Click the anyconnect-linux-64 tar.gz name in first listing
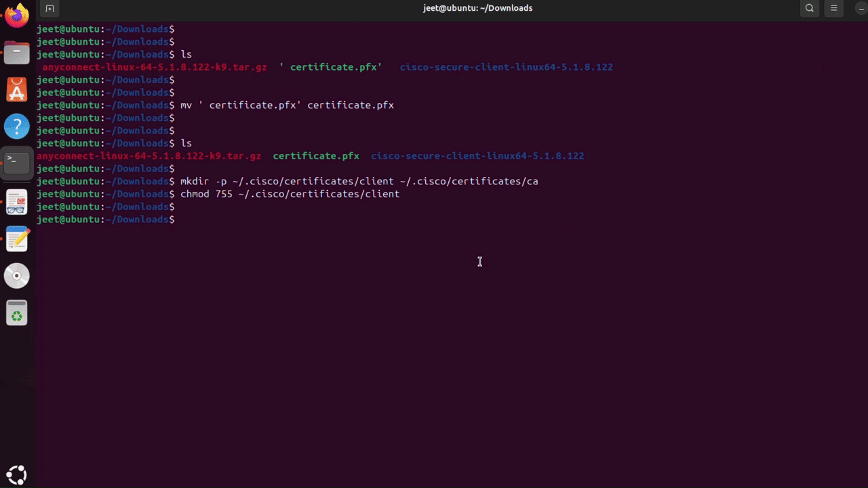 [155, 67]
